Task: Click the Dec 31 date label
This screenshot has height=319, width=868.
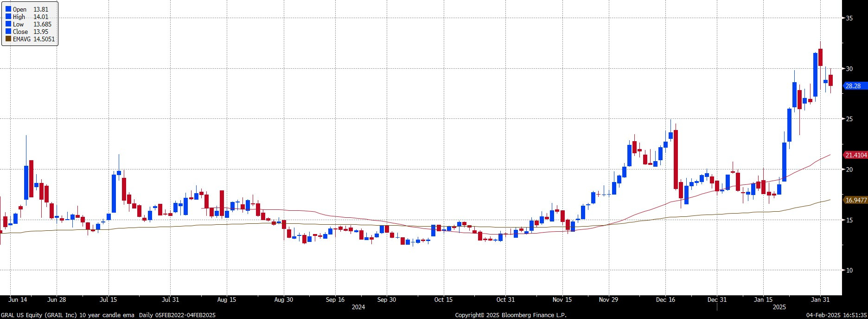Action: point(717,299)
